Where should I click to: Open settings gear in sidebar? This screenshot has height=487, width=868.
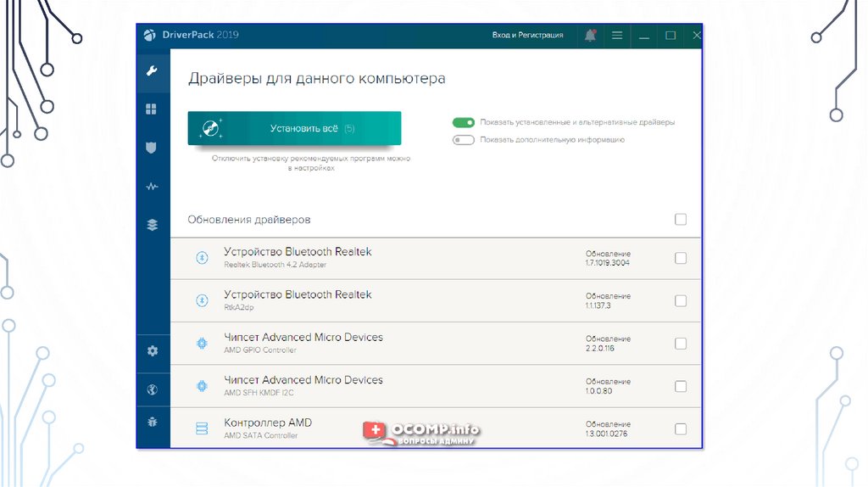pos(153,350)
